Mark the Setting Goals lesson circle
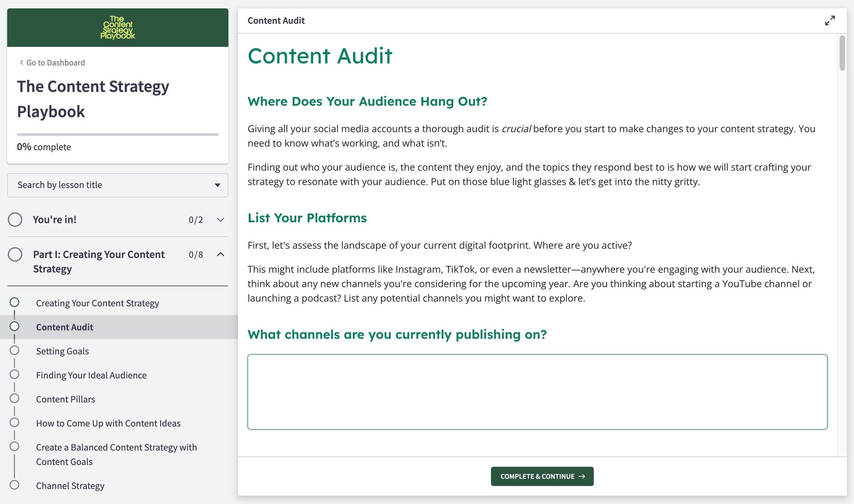 click(15, 350)
